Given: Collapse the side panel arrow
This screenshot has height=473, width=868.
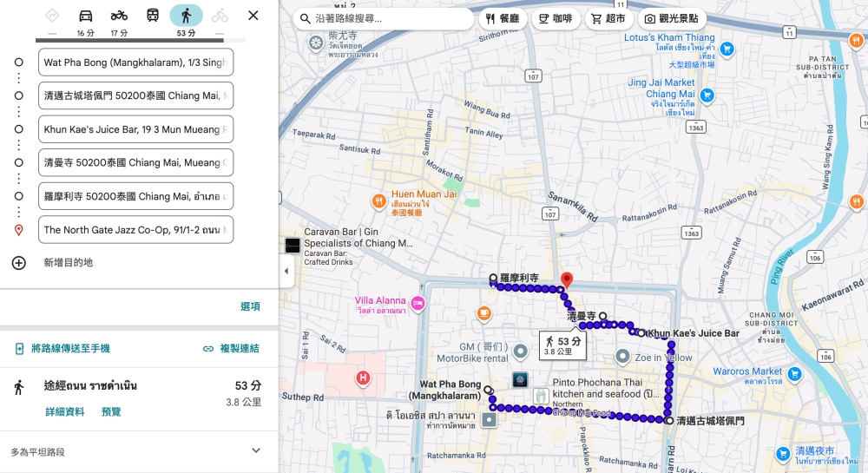Looking at the screenshot, I should (x=286, y=271).
